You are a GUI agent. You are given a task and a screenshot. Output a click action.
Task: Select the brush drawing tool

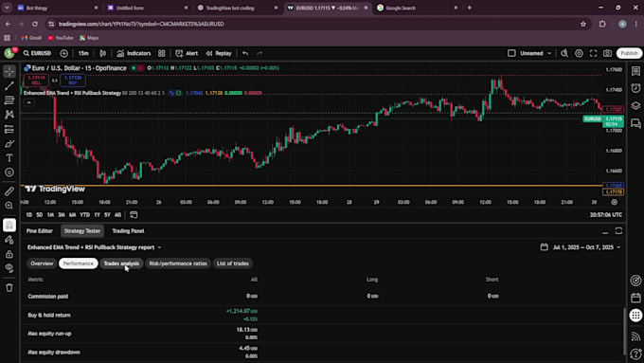click(9, 143)
